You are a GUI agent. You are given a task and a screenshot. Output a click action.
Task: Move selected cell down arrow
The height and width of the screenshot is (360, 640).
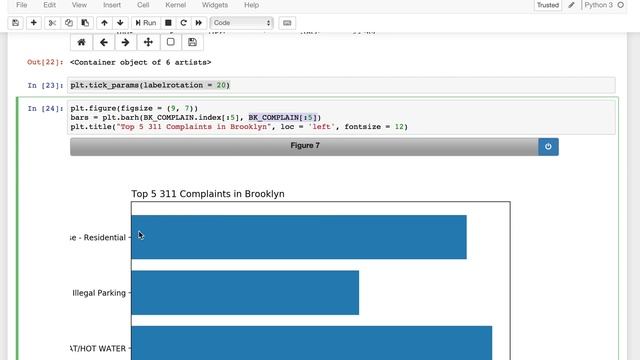[x=120, y=23]
